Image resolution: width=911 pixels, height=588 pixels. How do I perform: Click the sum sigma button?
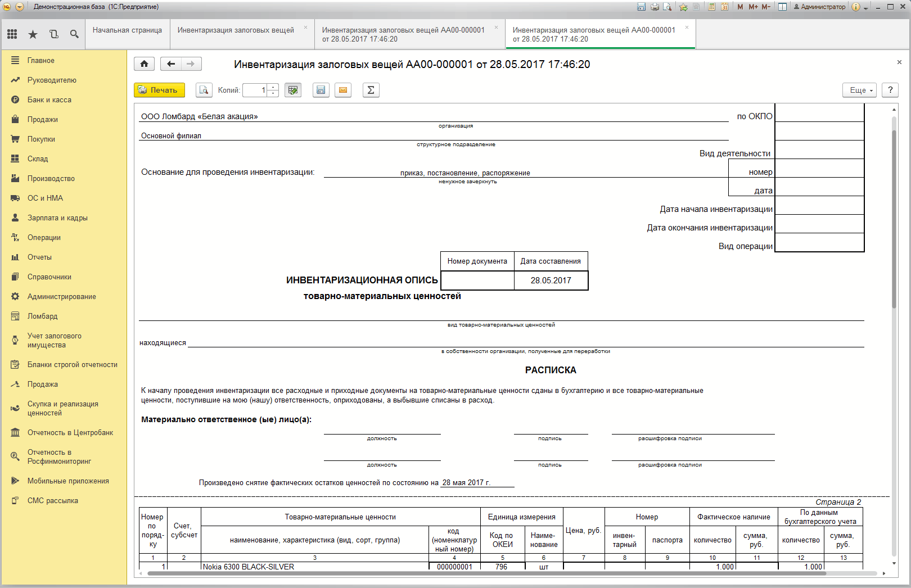(x=371, y=90)
